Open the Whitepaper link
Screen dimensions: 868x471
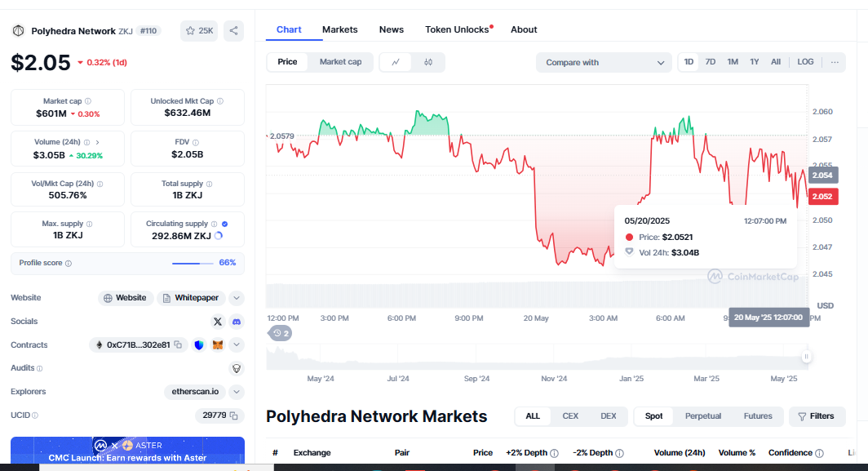191,298
